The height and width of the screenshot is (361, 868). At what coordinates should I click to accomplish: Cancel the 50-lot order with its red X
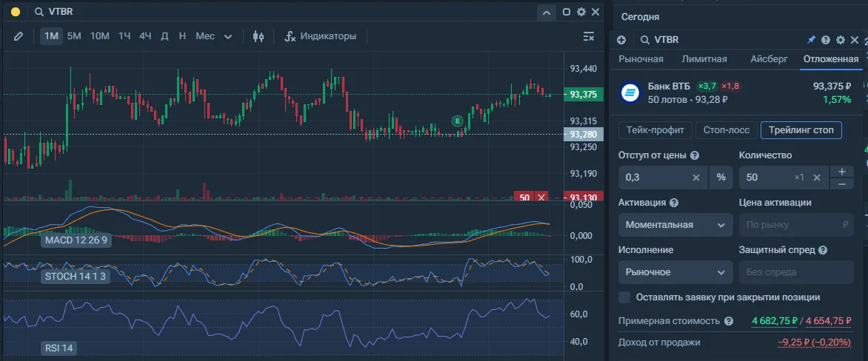[541, 198]
